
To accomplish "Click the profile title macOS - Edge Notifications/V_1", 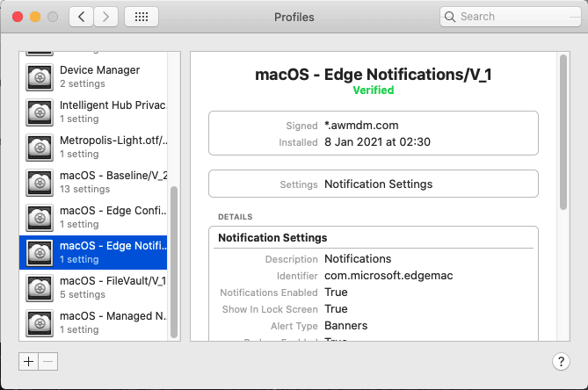I will point(374,74).
